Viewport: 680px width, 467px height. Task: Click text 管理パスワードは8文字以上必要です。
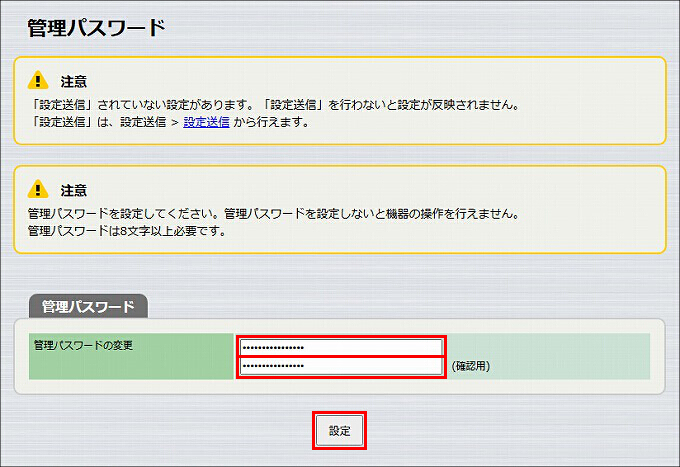pos(128,231)
